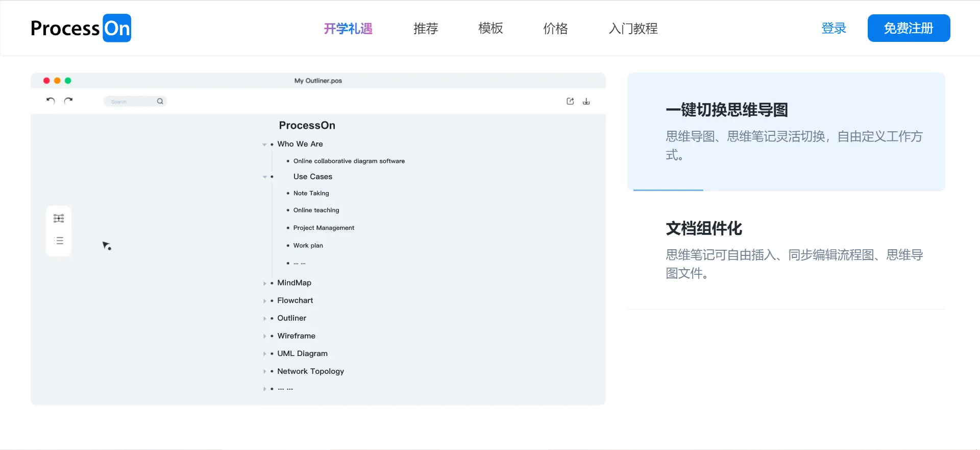Image resolution: width=980 pixels, height=450 pixels.
Task: Redo using the curved forward arrow icon
Action: pyautogui.click(x=68, y=101)
